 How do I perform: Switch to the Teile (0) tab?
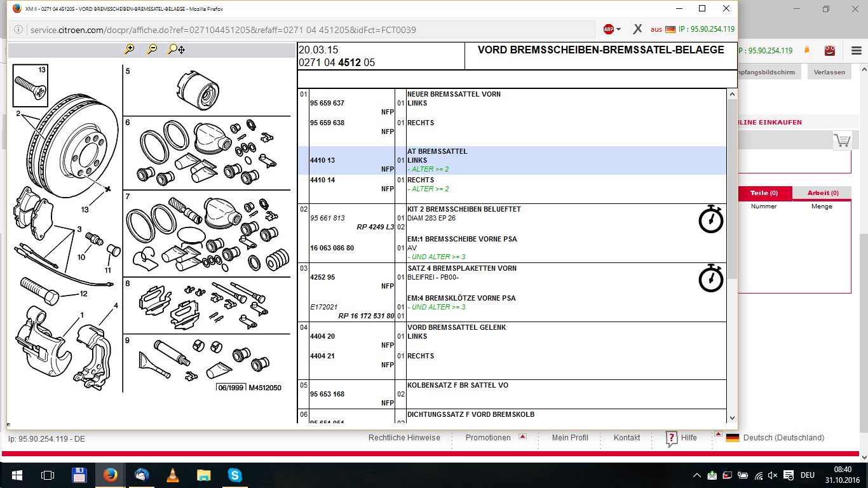pyautogui.click(x=764, y=193)
